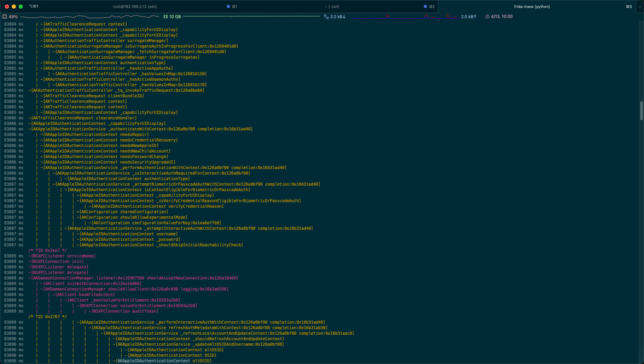Click the _hasActiveAppAuths trace line
The width and height of the screenshot is (644, 364).
(106, 68)
